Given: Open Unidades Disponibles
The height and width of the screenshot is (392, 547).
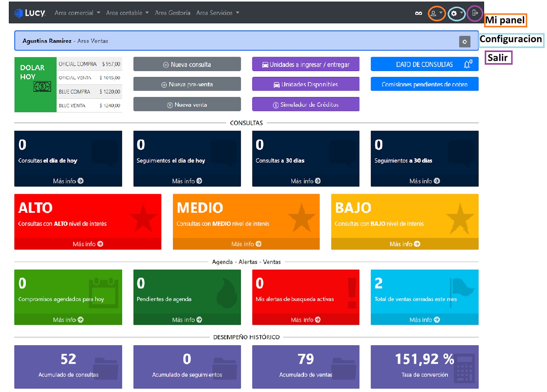Looking at the screenshot, I should (x=306, y=84).
